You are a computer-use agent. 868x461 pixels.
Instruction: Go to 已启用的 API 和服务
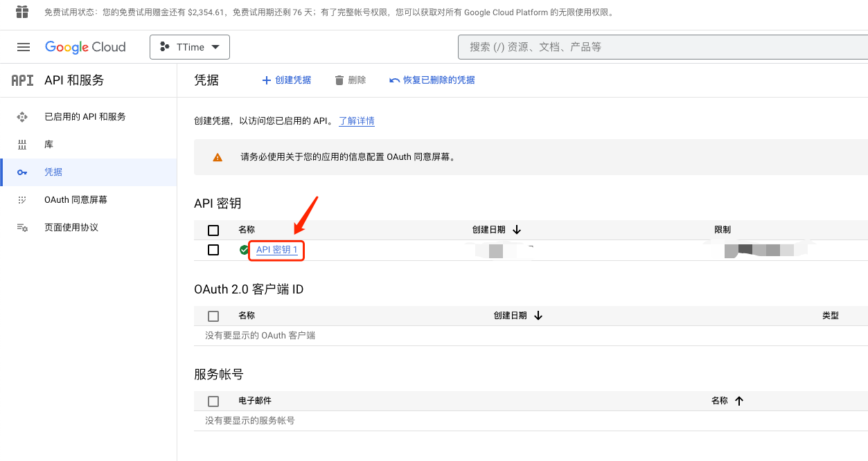[85, 117]
